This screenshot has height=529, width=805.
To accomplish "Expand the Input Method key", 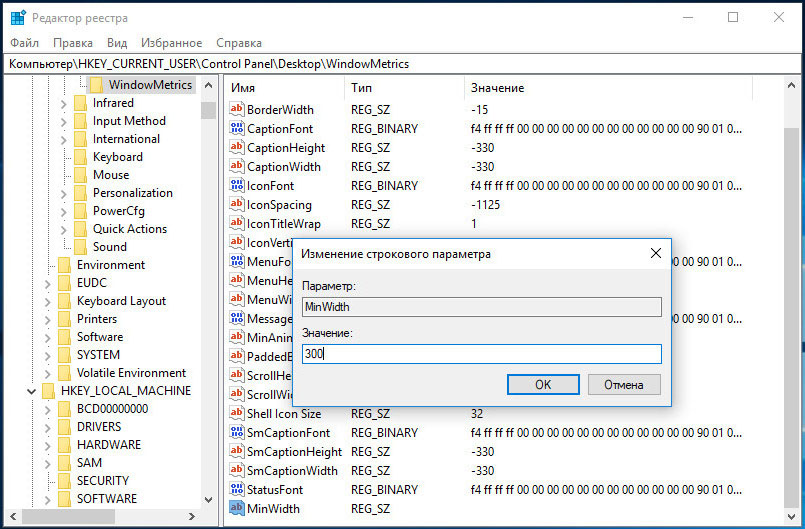I will [x=63, y=122].
